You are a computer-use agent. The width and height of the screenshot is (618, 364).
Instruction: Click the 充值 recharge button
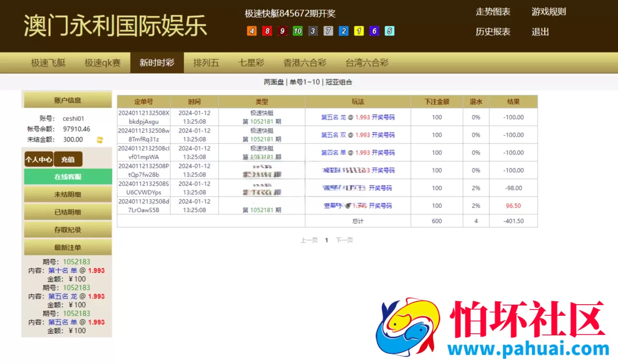[68, 159]
